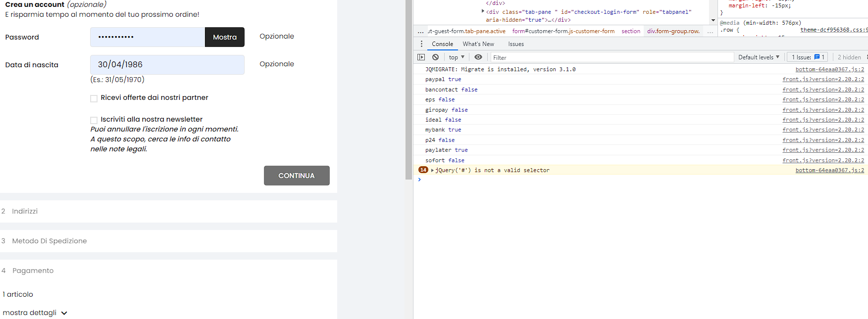
Task: Select the div.form-group.row breadcrumb
Action: click(673, 31)
